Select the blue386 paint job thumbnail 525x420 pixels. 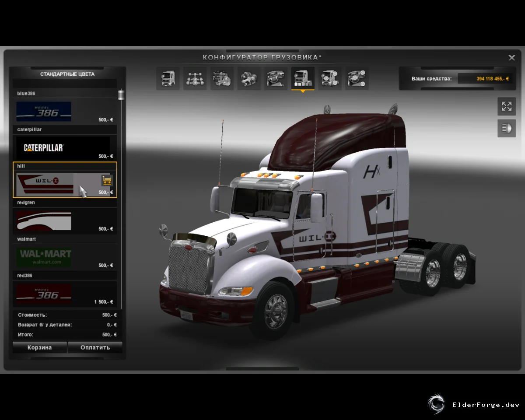tap(44, 112)
